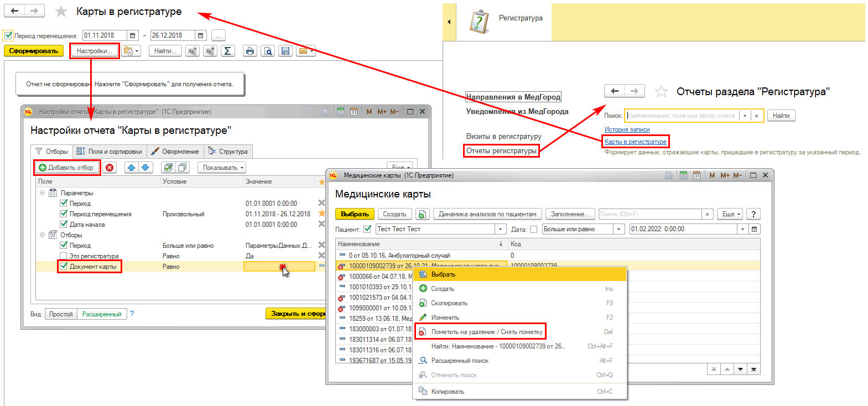
Task: Check the Дата filter checkbox
Action: click(x=533, y=229)
